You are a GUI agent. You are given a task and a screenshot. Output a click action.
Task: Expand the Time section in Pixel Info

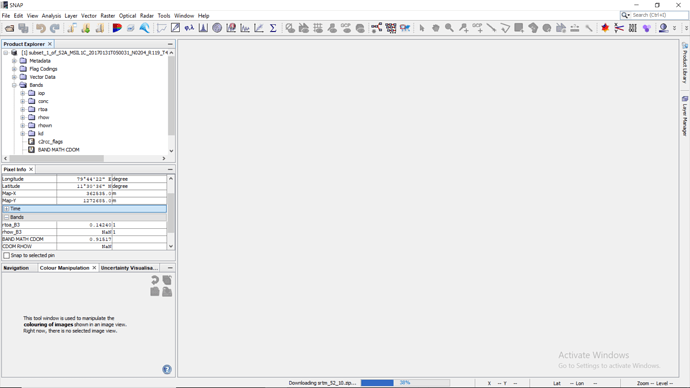coord(7,209)
